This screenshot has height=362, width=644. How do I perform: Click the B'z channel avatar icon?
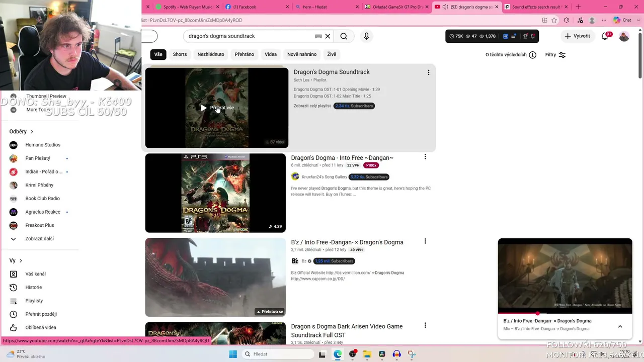[x=295, y=261]
